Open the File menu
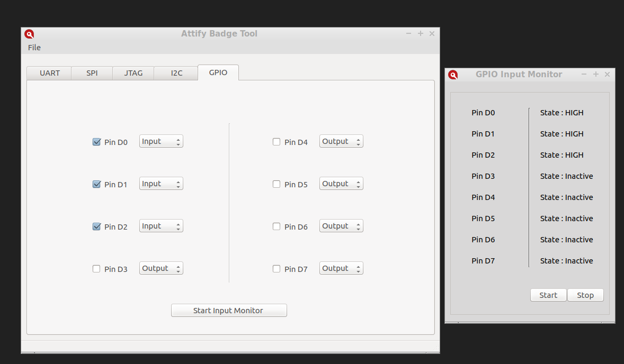 34,48
